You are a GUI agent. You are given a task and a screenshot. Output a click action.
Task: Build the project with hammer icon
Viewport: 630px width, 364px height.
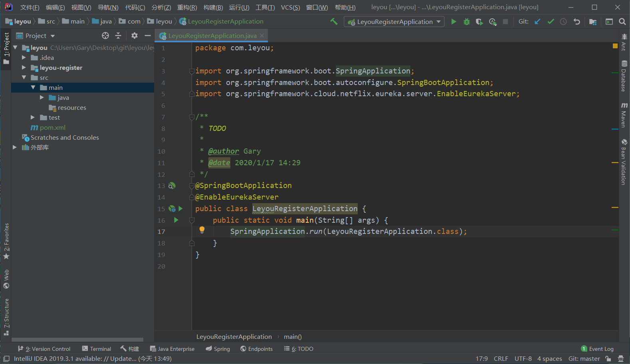point(334,22)
